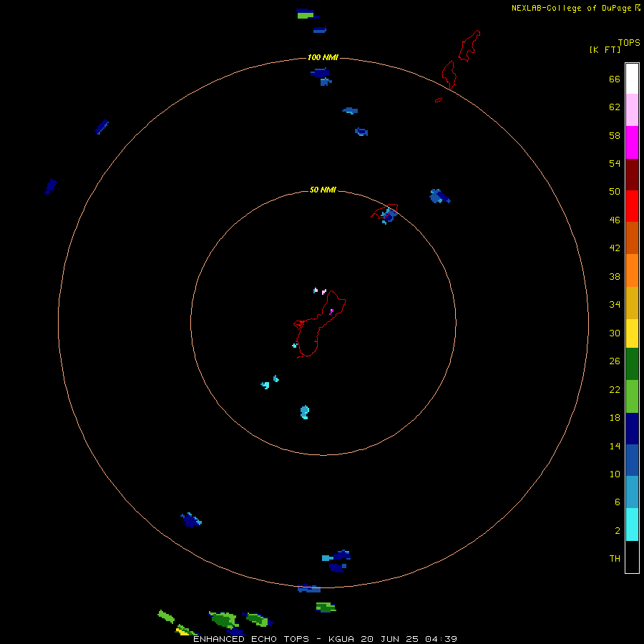Click the magenta echo inside Guam outline
Viewport: 644px width, 644px height.
click(331, 312)
